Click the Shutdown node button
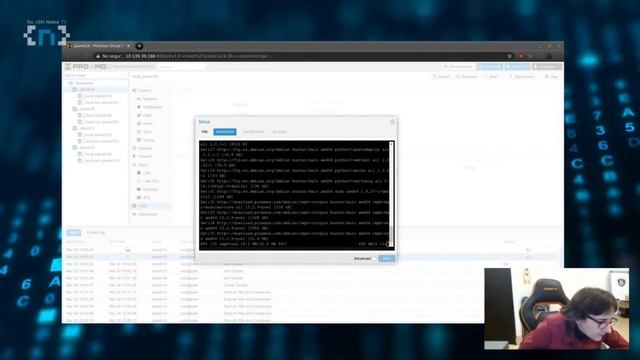640x360 pixels. point(467,76)
